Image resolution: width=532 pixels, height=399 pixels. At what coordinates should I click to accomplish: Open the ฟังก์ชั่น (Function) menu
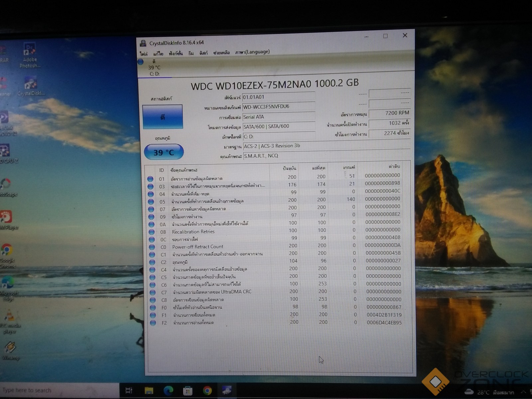[x=176, y=53]
